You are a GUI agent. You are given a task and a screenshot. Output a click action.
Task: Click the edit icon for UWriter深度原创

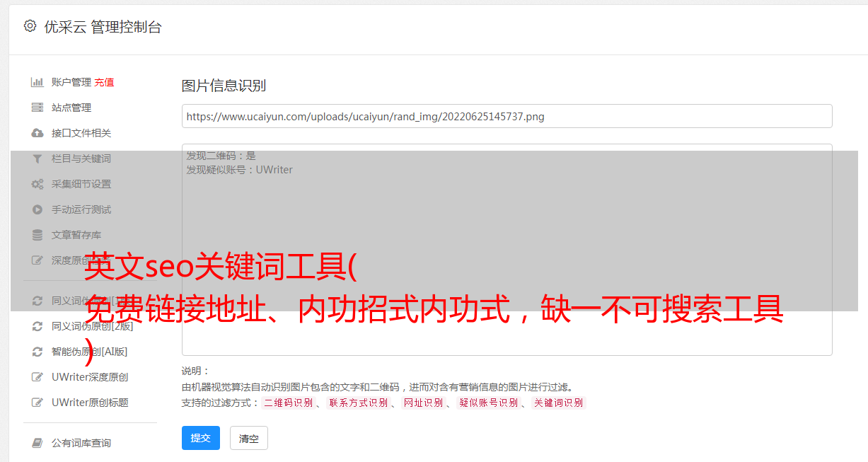[37, 377]
